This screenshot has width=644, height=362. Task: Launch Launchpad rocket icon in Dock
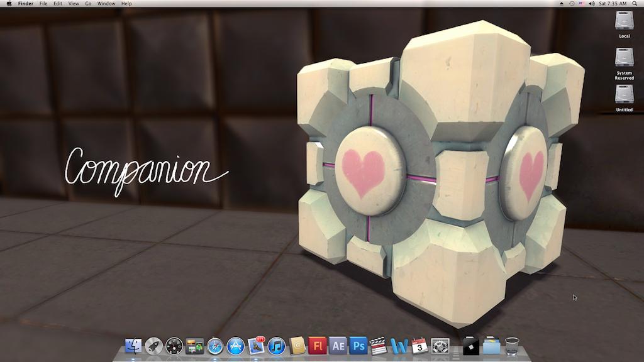click(153, 346)
